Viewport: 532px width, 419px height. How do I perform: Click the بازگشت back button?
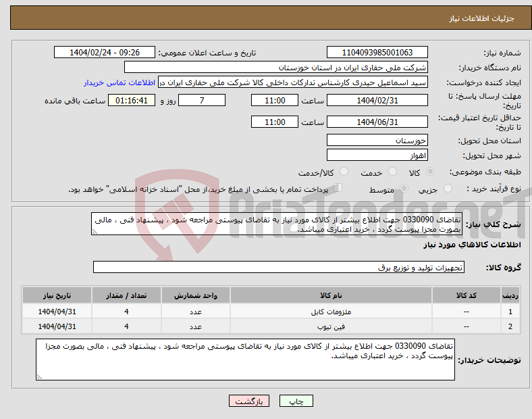click(x=249, y=401)
